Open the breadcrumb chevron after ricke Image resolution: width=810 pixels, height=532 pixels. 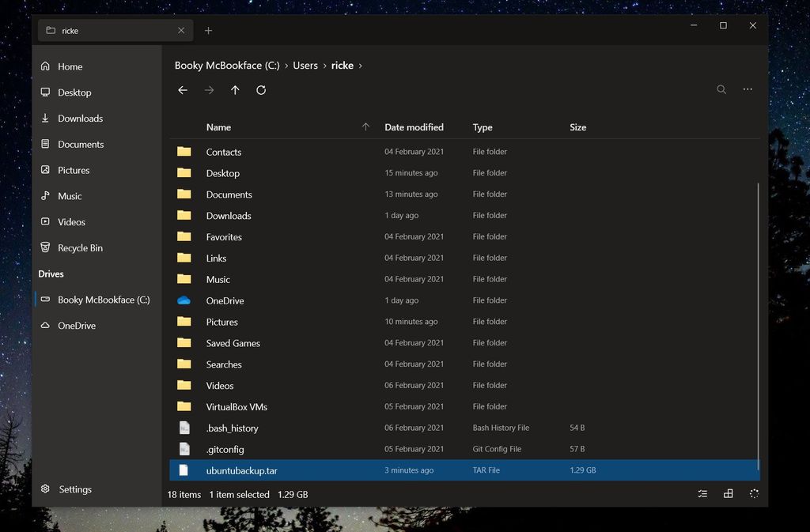(x=361, y=66)
